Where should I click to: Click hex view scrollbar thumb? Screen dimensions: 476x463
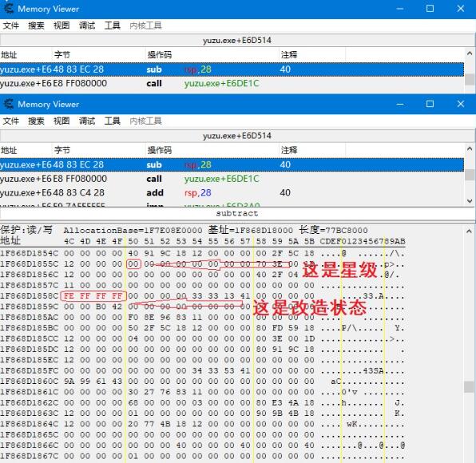tap(469, 387)
